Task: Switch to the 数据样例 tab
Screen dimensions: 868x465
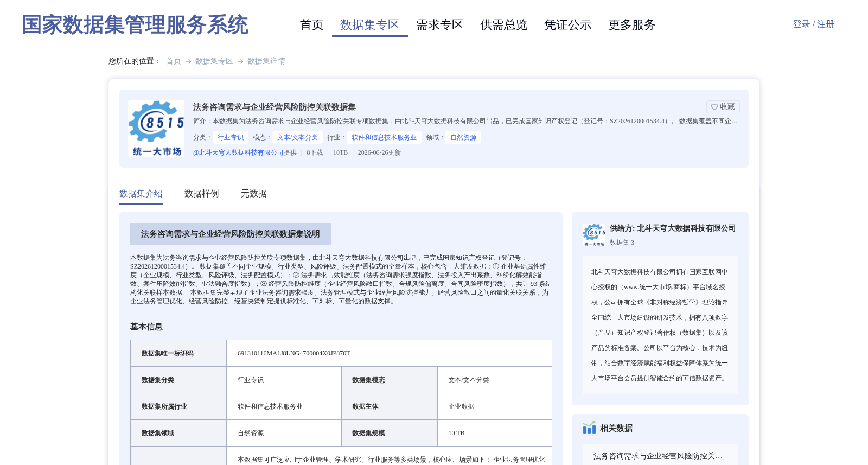Action: point(202,194)
